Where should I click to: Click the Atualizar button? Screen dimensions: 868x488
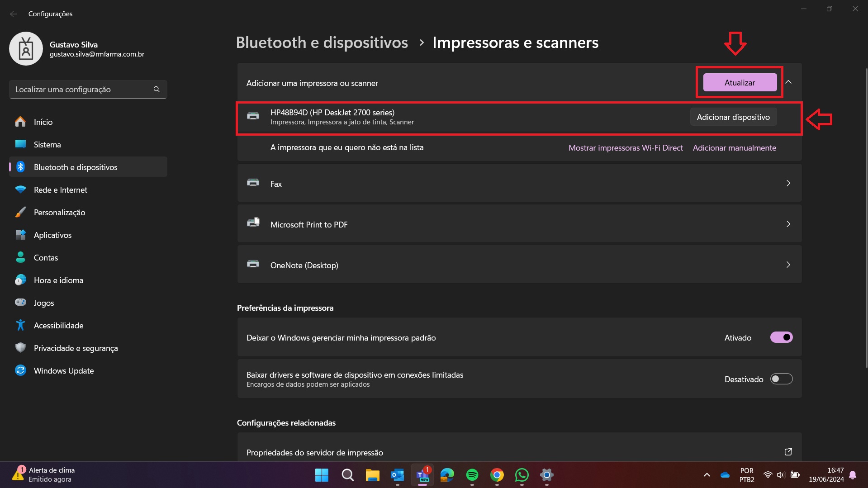[x=740, y=83]
